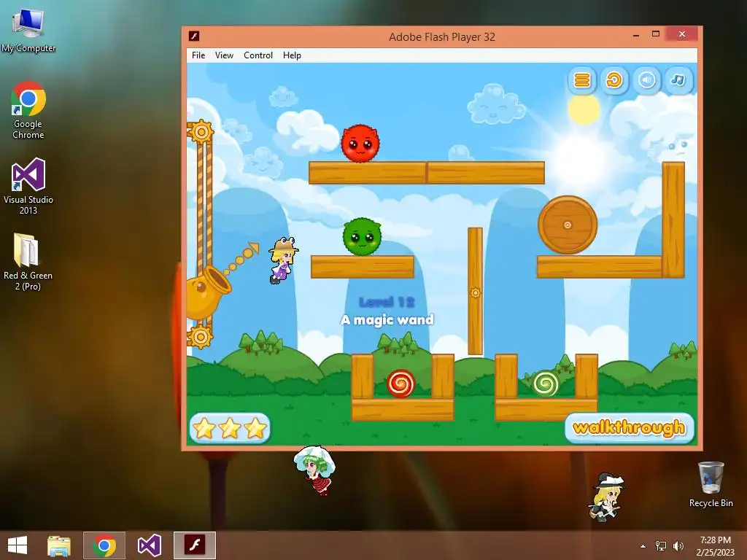The width and height of the screenshot is (747, 560).
Task: Click the 'Level 12' title text
Action: [x=387, y=302]
